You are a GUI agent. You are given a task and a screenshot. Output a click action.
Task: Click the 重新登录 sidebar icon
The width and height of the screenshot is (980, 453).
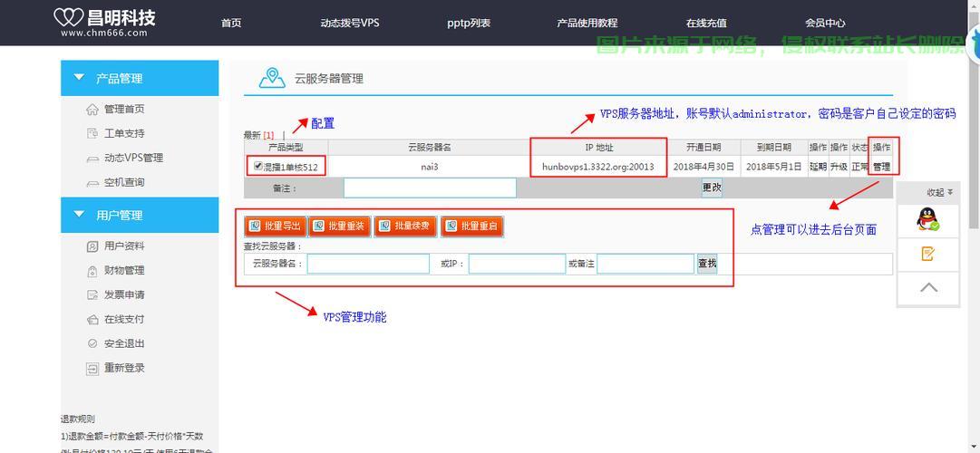click(92, 369)
